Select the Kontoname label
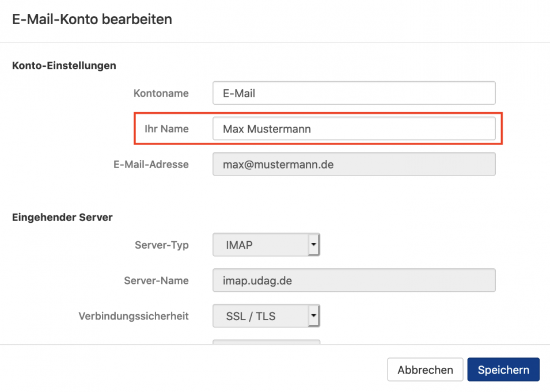This screenshot has height=392, width=550. point(161,93)
